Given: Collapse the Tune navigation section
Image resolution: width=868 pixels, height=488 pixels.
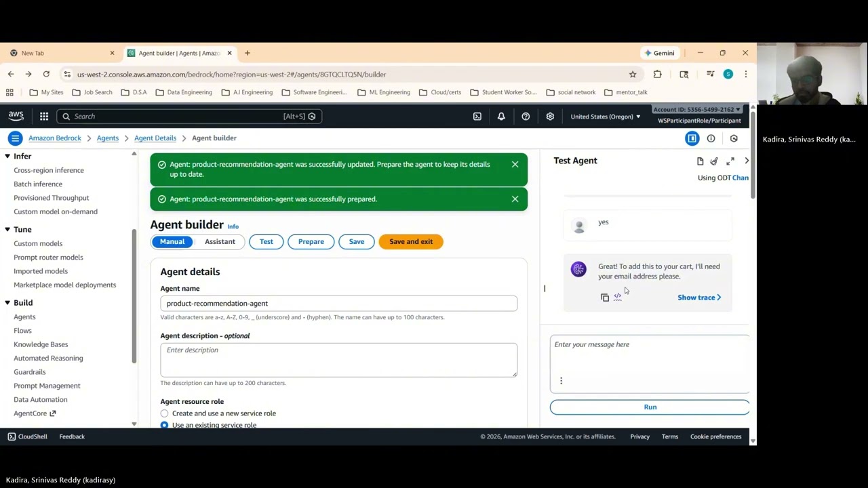Looking at the screenshot, I should [x=7, y=230].
